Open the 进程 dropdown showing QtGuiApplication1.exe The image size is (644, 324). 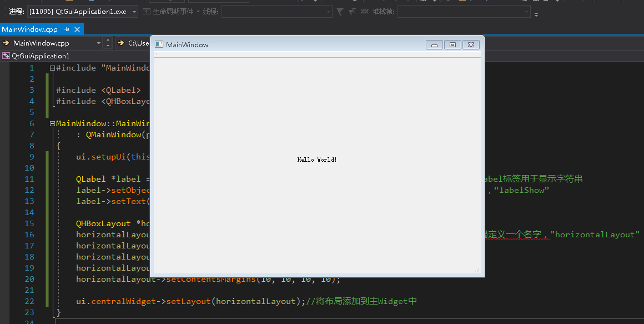point(83,12)
